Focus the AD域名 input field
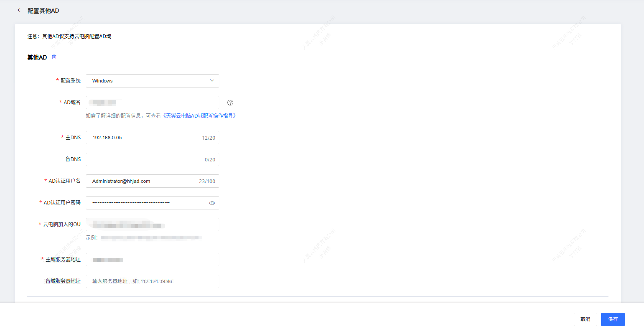Image resolution: width=644 pixels, height=330 pixels. [152, 102]
